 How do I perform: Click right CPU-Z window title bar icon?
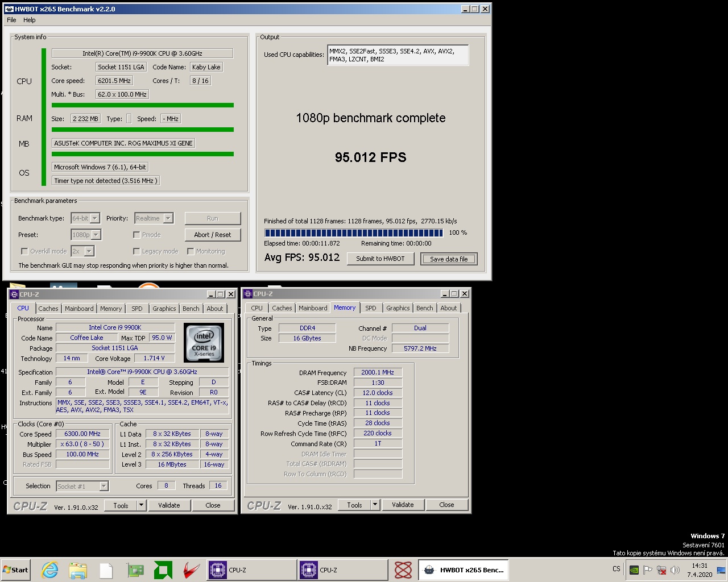click(x=248, y=294)
